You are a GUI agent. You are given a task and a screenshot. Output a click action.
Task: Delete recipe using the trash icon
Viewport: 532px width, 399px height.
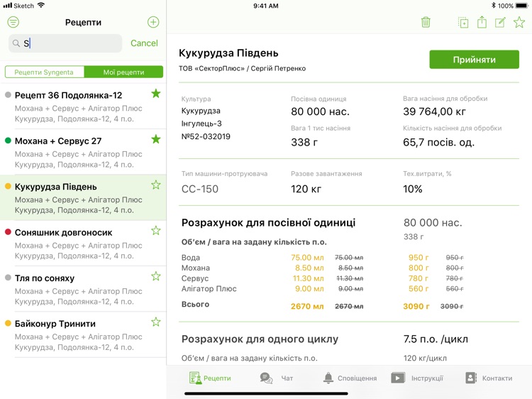pyautogui.click(x=426, y=23)
